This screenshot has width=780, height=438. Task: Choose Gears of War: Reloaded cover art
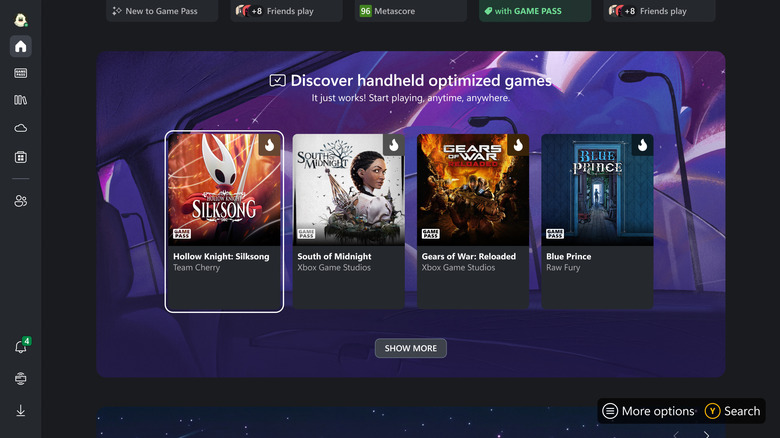(x=473, y=190)
